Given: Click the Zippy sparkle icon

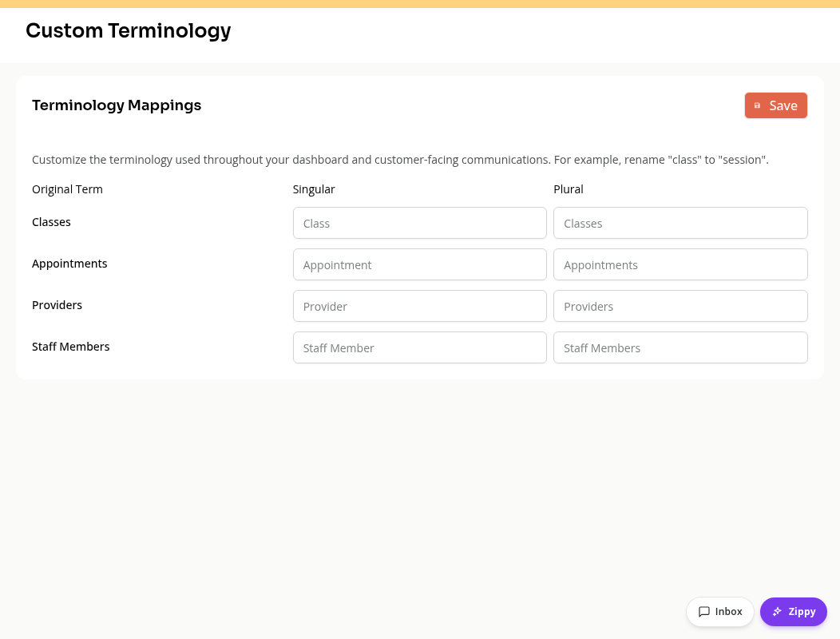Looking at the screenshot, I should coord(777,612).
